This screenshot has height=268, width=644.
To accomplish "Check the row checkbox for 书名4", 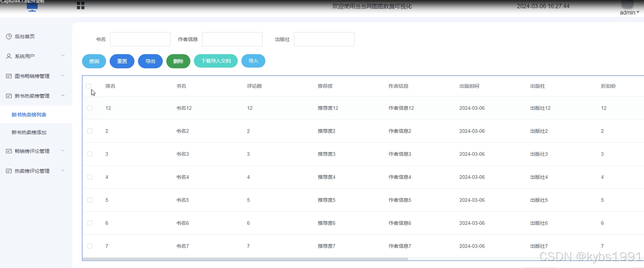I will click(90, 177).
